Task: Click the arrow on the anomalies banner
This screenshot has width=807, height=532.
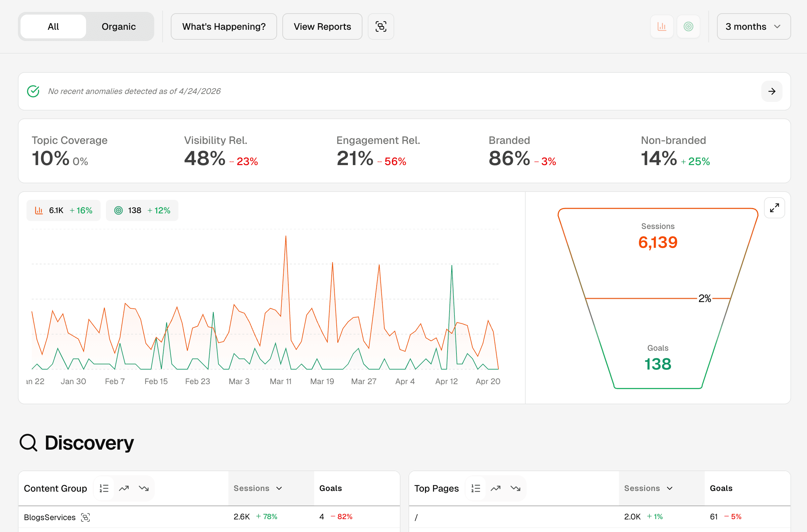Action: coord(771,91)
